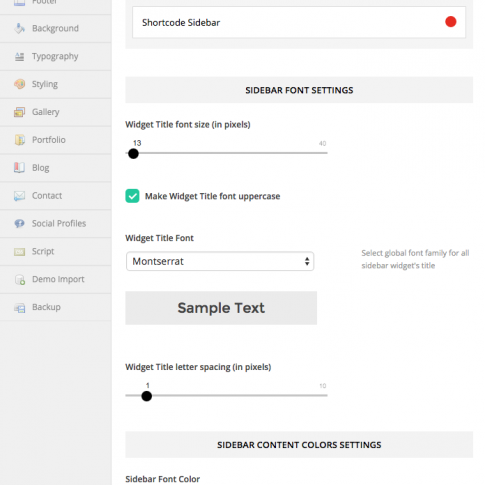
Task: Open the Script menu section
Action: click(56, 251)
